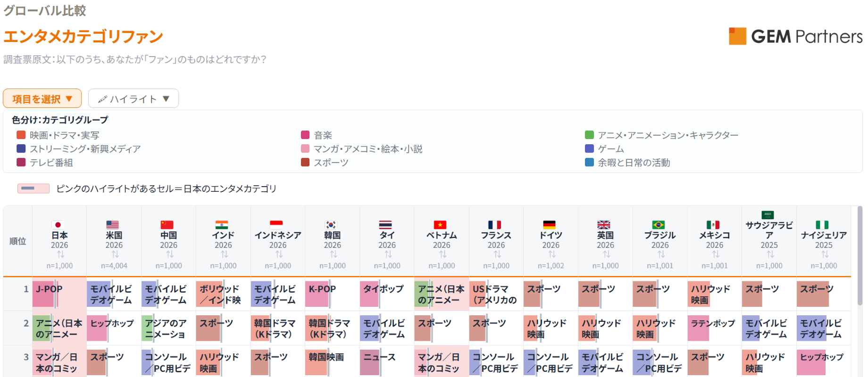Viewport: 868px width, 377px height.
Task: Open the ハイライト dropdown
Action: pos(134,98)
